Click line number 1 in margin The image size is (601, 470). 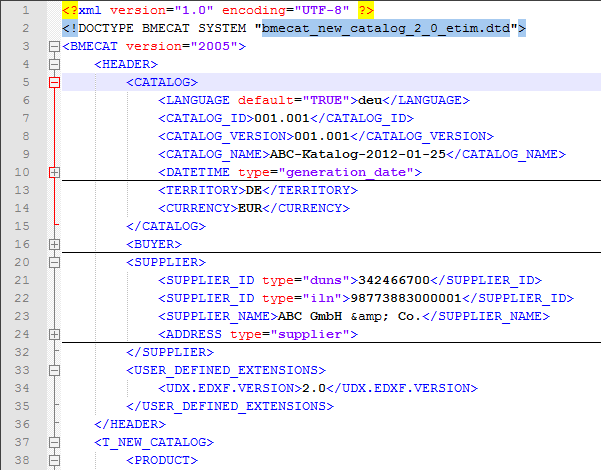coord(25,10)
